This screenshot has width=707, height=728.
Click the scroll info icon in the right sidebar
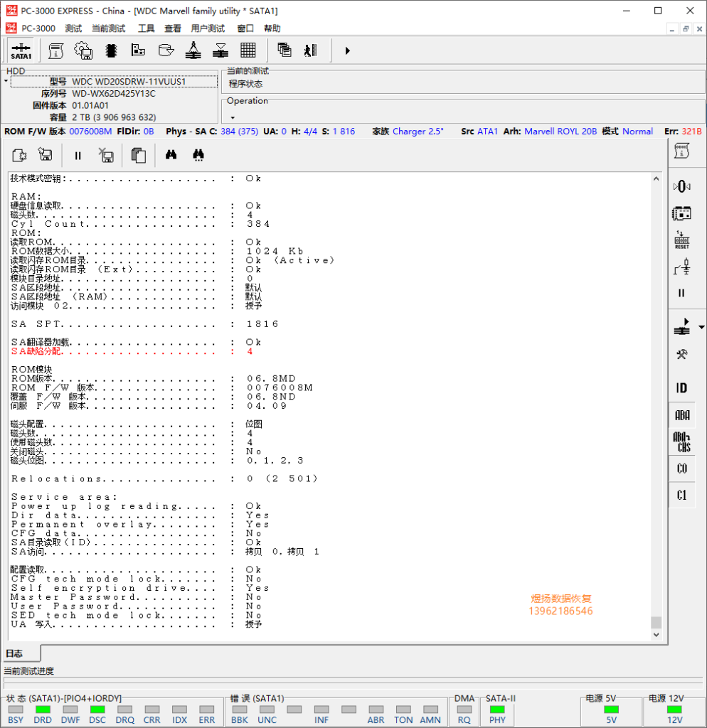[x=681, y=151]
